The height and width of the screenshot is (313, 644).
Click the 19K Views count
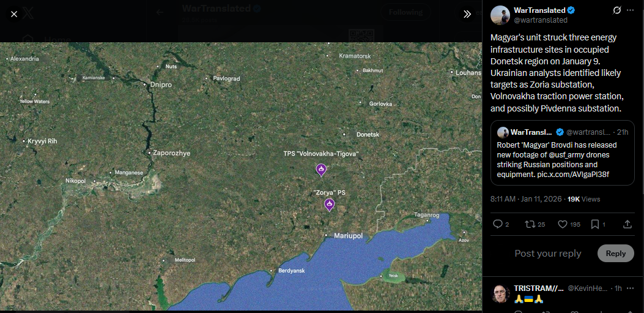[583, 199]
